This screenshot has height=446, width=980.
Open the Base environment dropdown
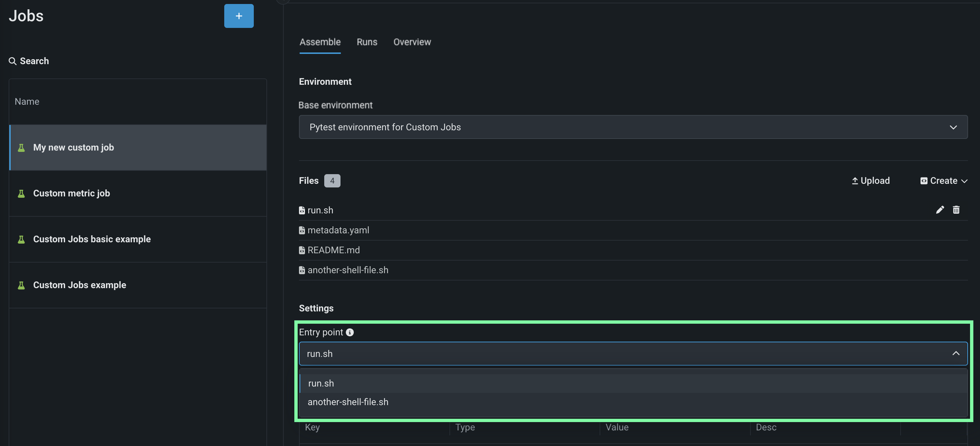(x=633, y=127)
